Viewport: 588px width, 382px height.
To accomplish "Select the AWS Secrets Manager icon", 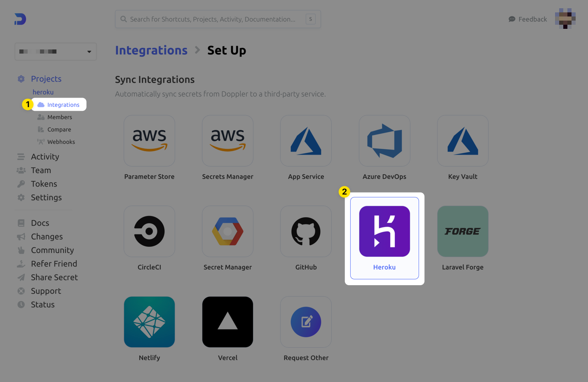I will (227, 141).
